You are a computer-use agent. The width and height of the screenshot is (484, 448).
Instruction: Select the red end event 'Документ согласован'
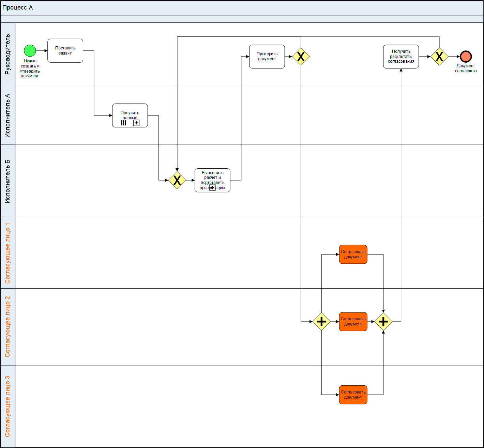[x=466, y=57]
